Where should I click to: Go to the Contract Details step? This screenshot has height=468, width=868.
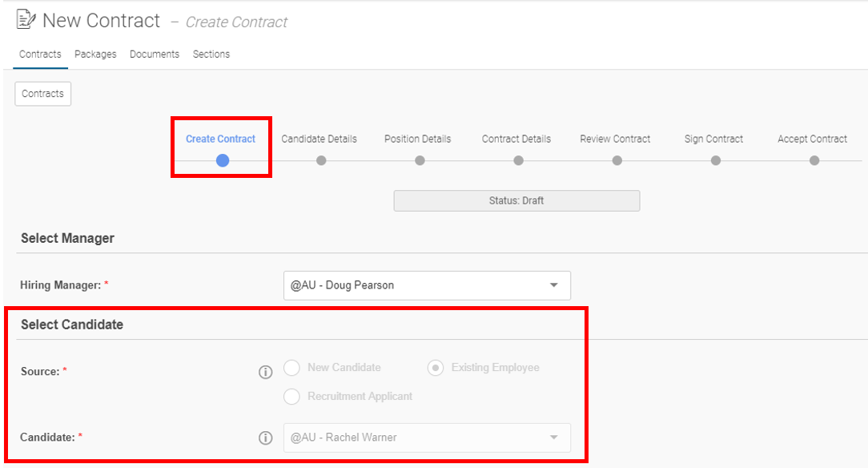518,160
